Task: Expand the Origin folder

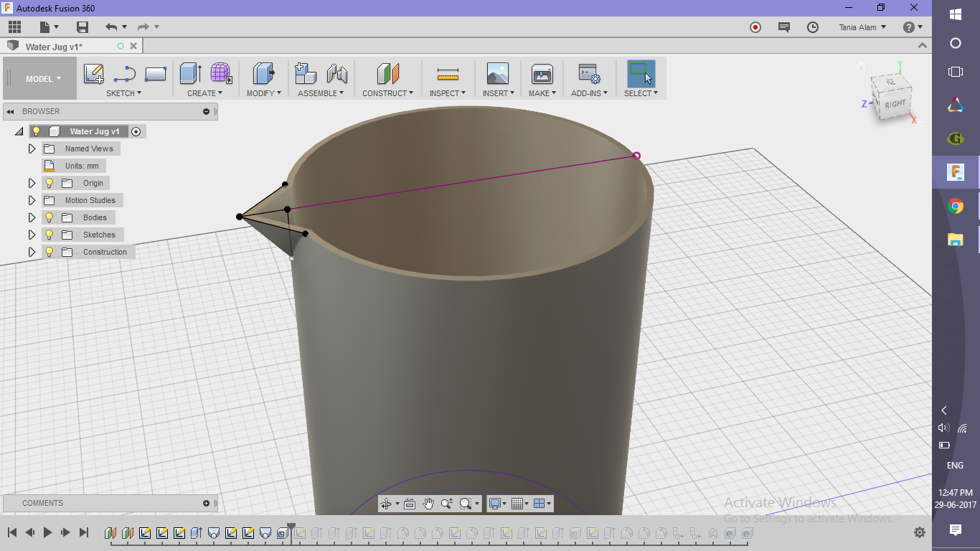Action: click(x=32, y=183)
